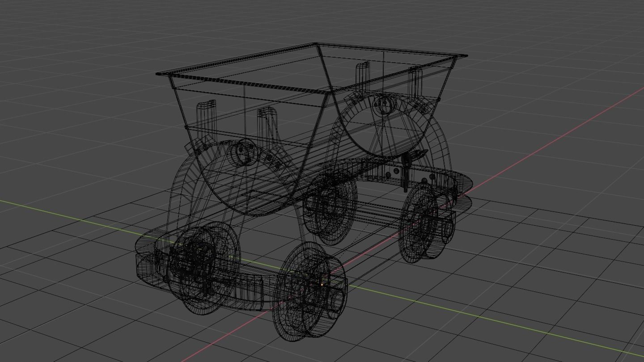Click the orange origin dot on the cart

point(322,284)
